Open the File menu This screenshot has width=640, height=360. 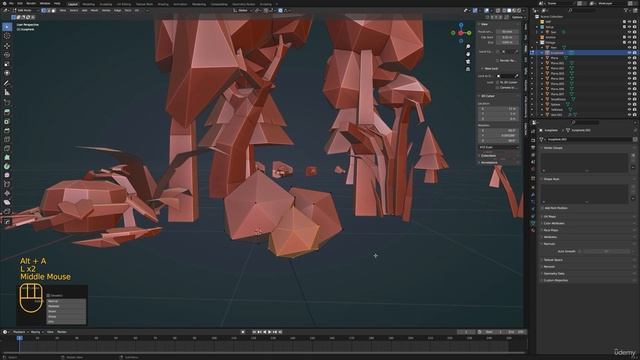(x=11, y=4)
